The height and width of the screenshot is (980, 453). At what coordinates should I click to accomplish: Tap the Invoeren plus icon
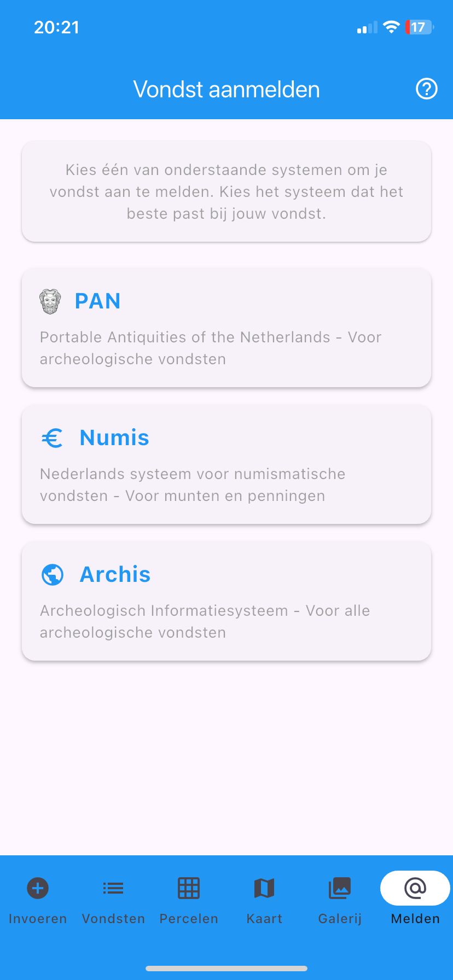pos(38,888)
